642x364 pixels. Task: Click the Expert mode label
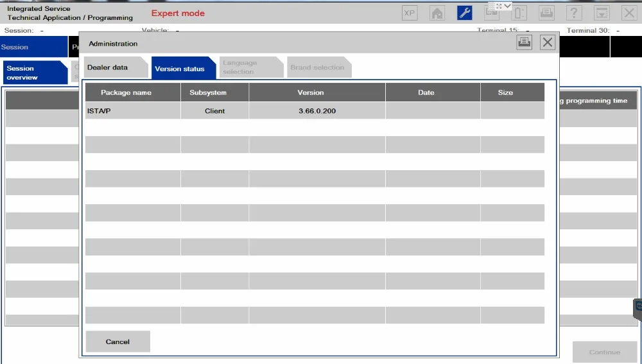coord(178,13)
